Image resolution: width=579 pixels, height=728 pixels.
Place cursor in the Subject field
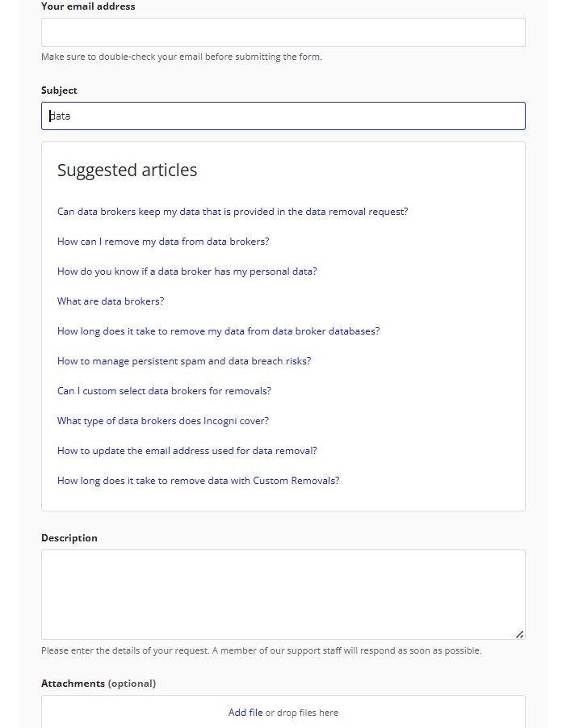[x=283, y=116]
